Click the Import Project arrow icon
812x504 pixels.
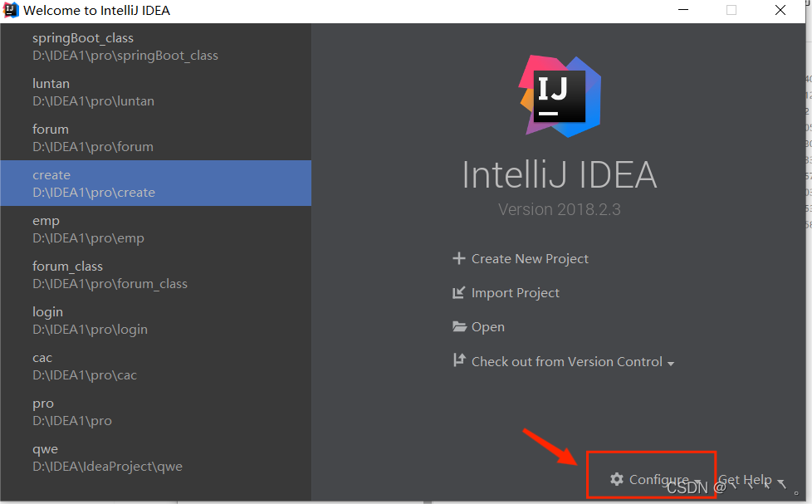tap(459, 292)
